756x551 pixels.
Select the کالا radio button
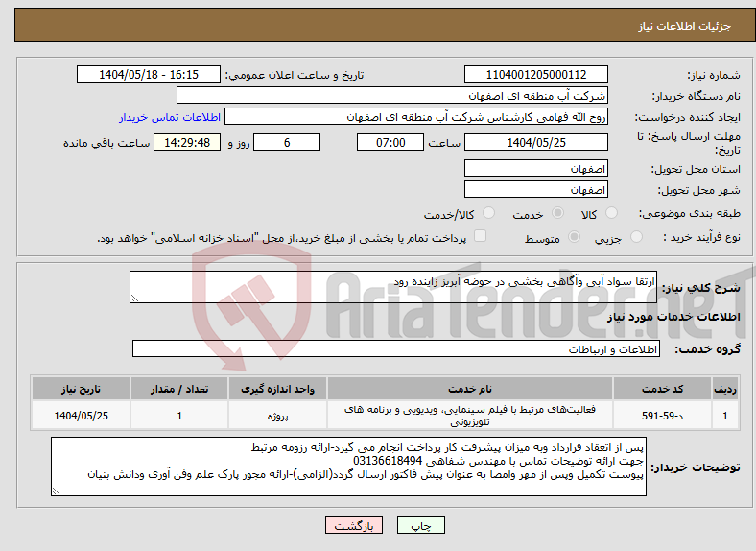[x=611, y=213]
